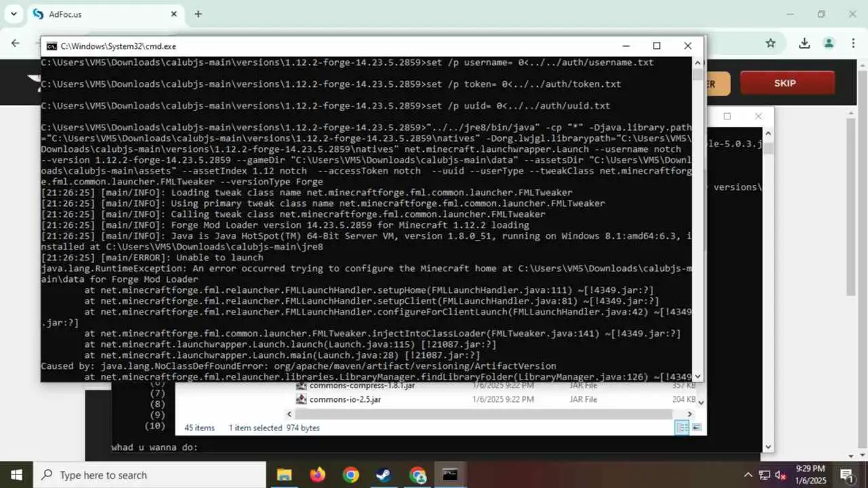This screenshot has width=868, height=488.
Task: Click the cmd.exe scrollbar down arrow
Action: pyautogui.click(x=698, y=375)
